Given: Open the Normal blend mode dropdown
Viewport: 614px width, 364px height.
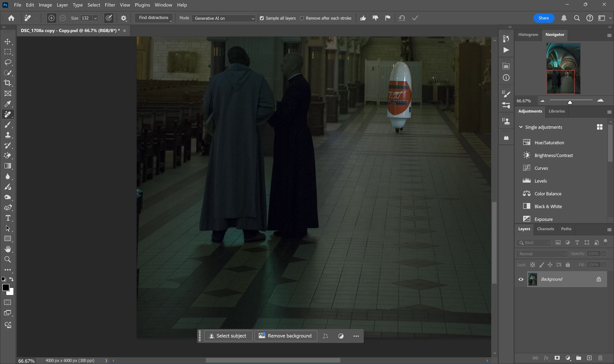Looking at the screenshot, I should 542,254.
